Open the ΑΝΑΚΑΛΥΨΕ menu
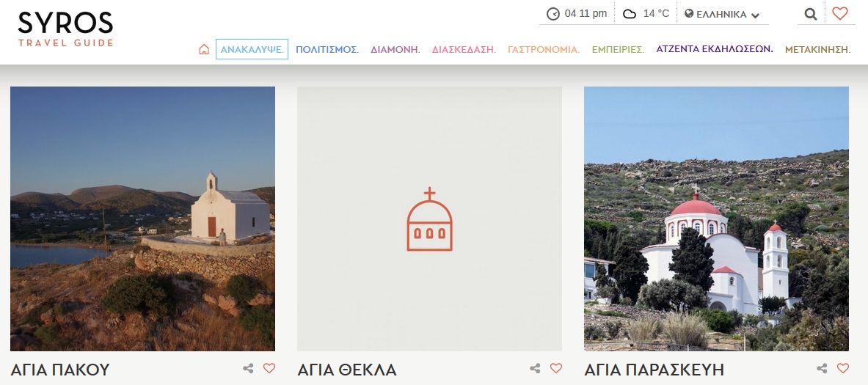Screen dimensions: 868x385 click(x=252, y=50)
